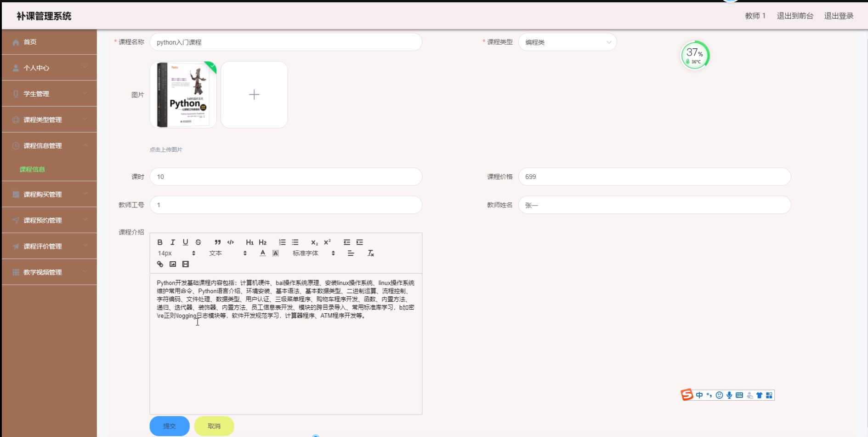Open the 课程类型 dropdown showing 编程类
The height and width of the screenshot is (437, 868).
pyautogui.click(x=568, y=42)
